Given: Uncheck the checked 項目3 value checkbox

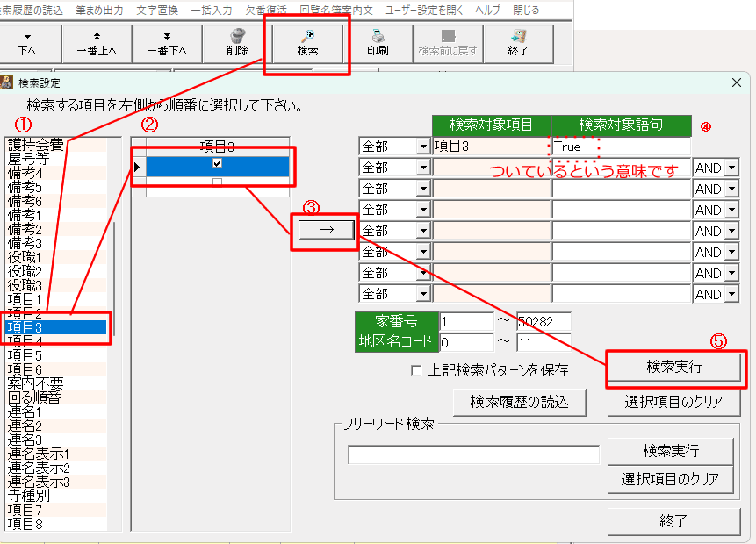Looking at the screenshot, I should [218, 163].
